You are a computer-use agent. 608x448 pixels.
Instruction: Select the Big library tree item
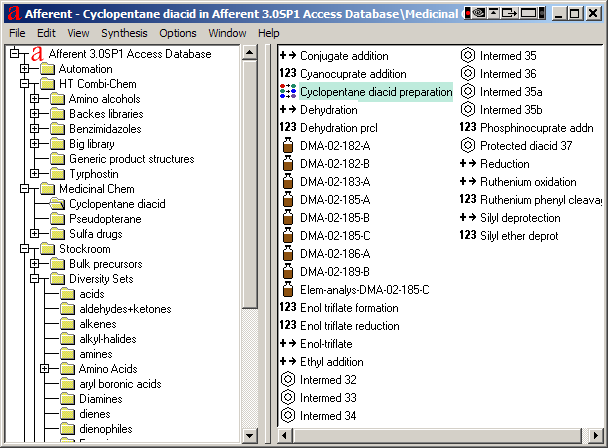(92, 144)
